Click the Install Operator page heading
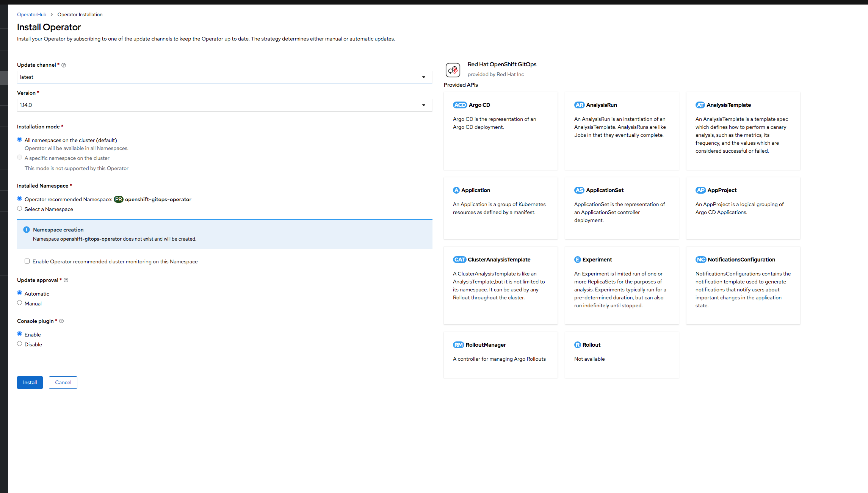The image size is (868, 493). (49, 27)
